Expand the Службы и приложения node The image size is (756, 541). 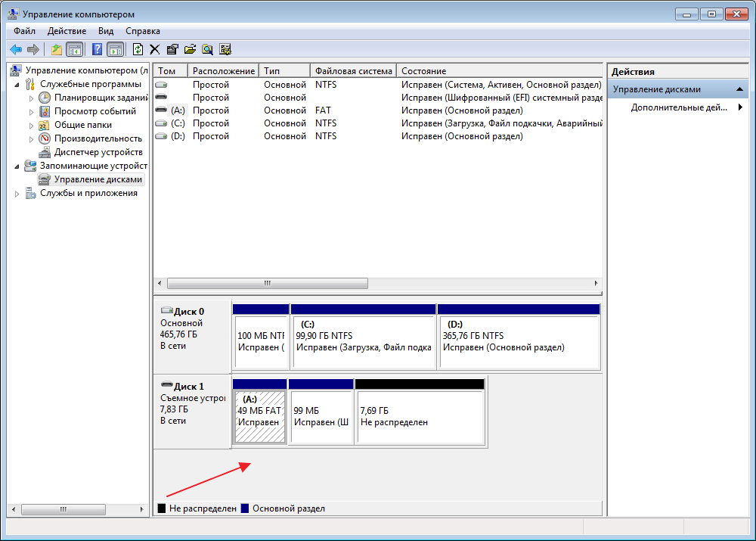(x=17, y=194)
